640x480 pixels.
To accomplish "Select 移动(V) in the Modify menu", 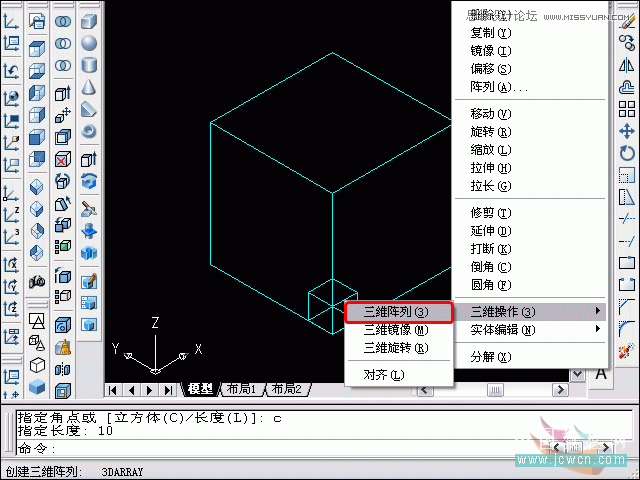I will click(530, 113).
